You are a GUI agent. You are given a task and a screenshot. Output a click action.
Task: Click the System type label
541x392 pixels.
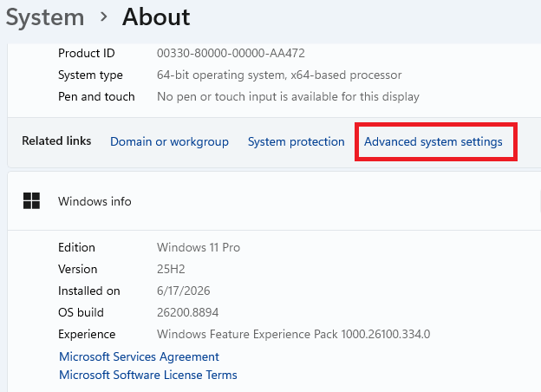90,75
